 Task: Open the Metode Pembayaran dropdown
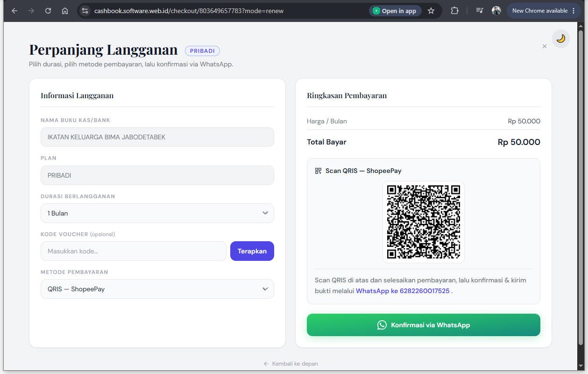(157, 289)
